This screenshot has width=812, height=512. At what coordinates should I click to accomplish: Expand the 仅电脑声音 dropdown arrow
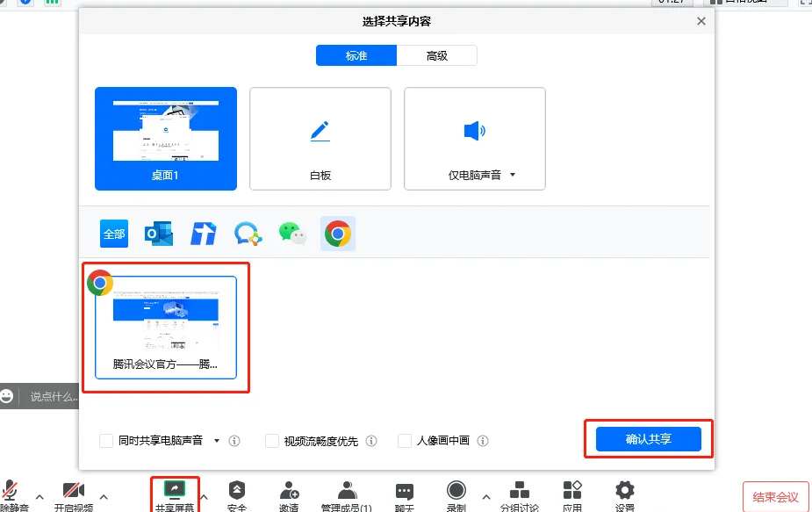pyautogui.click(x=513, y=175)
